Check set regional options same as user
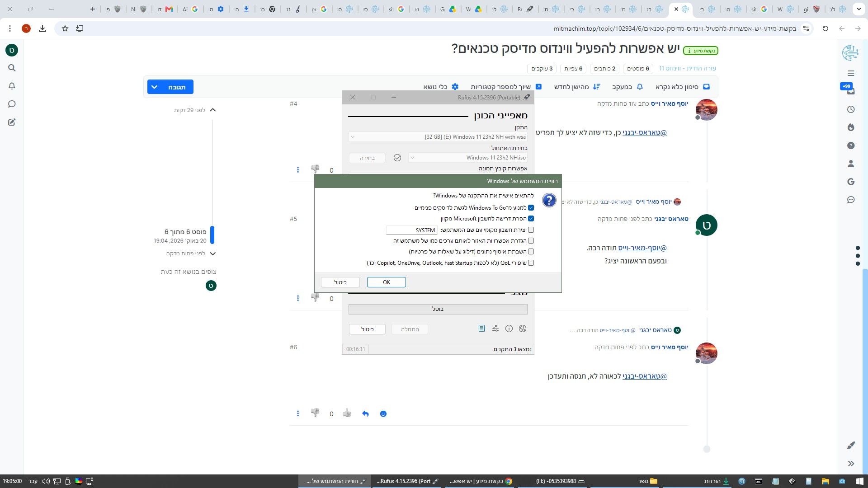This screenshot has width=868, height=488. (531, 241)
